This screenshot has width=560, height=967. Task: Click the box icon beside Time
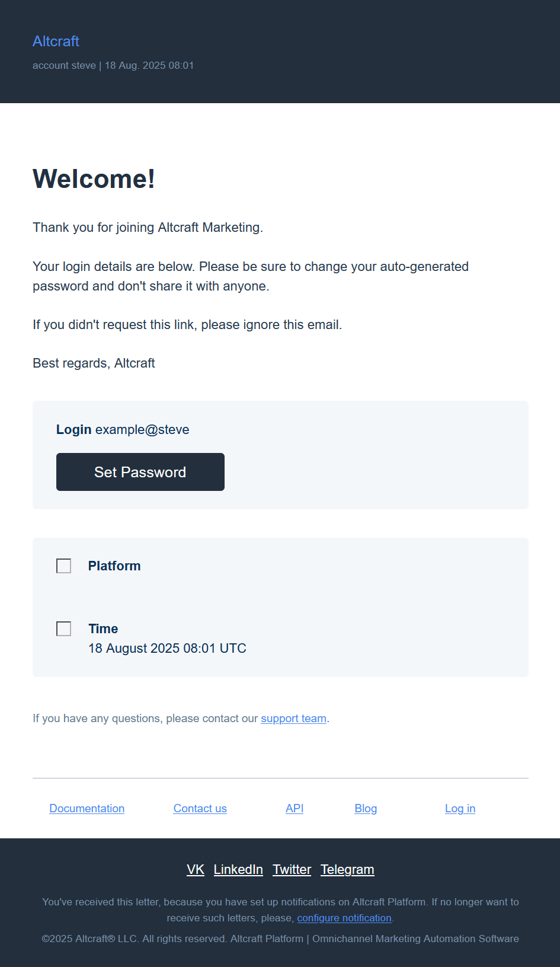63,629
